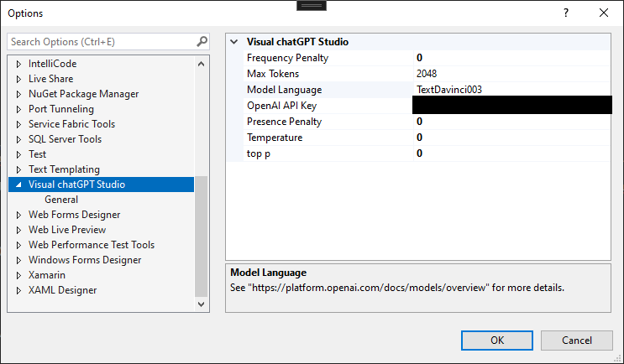Select Service Fabric Tools item
The width and height of the screenshot is (624, 364).
point(71,124)
